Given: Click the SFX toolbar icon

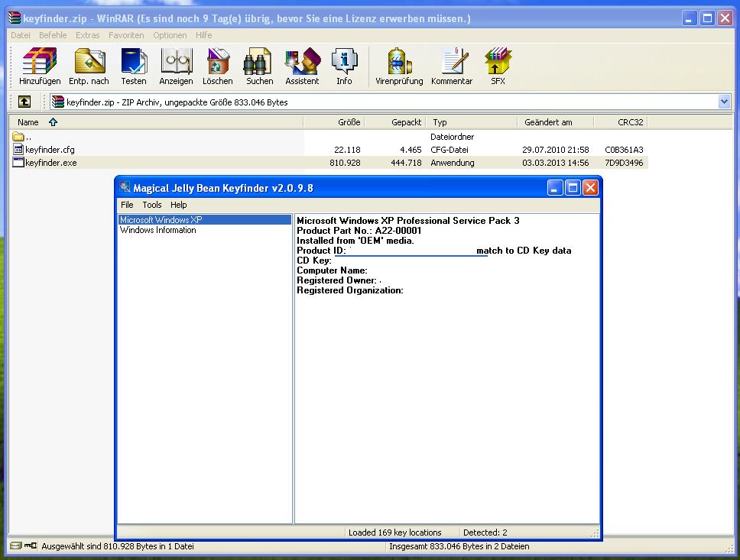Looking at the screenshot, I should (498, 61).
